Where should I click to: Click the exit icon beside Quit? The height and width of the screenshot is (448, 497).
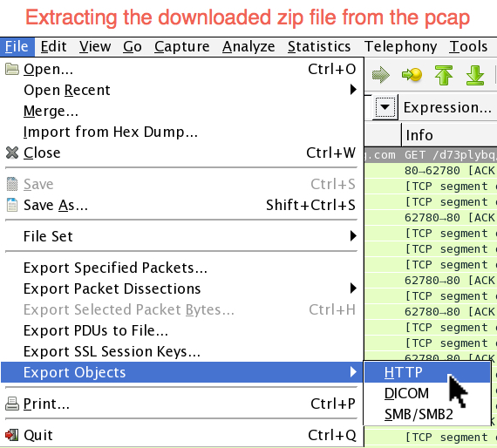pyautogui.click(x=12, y=435)
